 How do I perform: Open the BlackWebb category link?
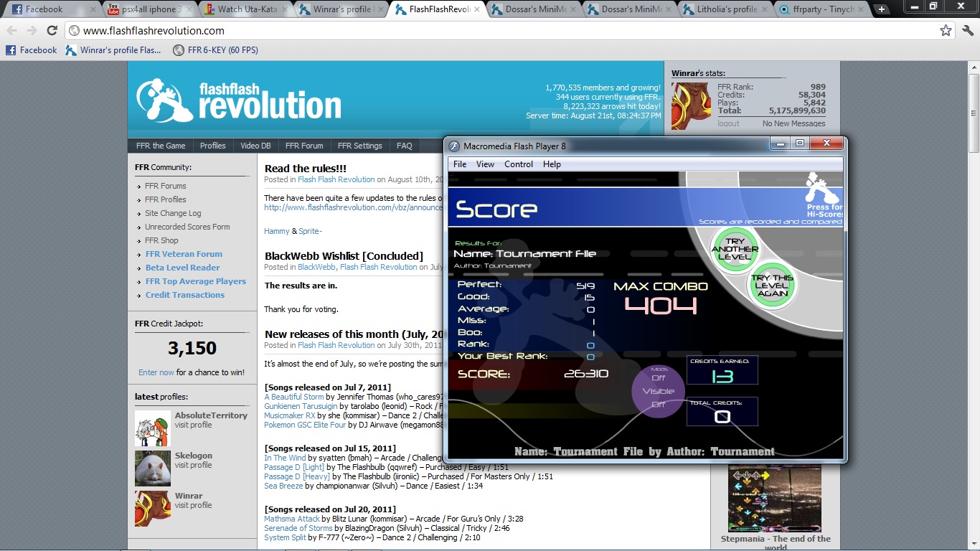click(x=316, y=267)
